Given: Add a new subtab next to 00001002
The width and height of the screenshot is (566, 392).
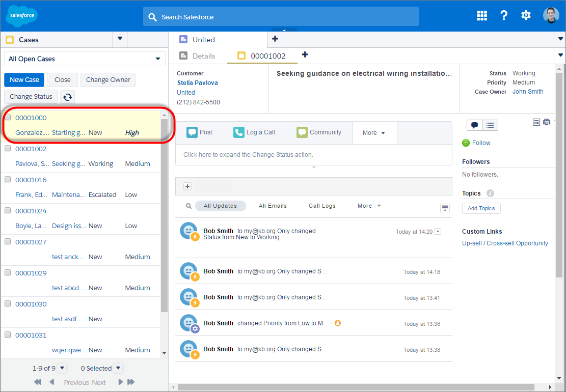Looking at the screenshot, I should tap(305, 54).
